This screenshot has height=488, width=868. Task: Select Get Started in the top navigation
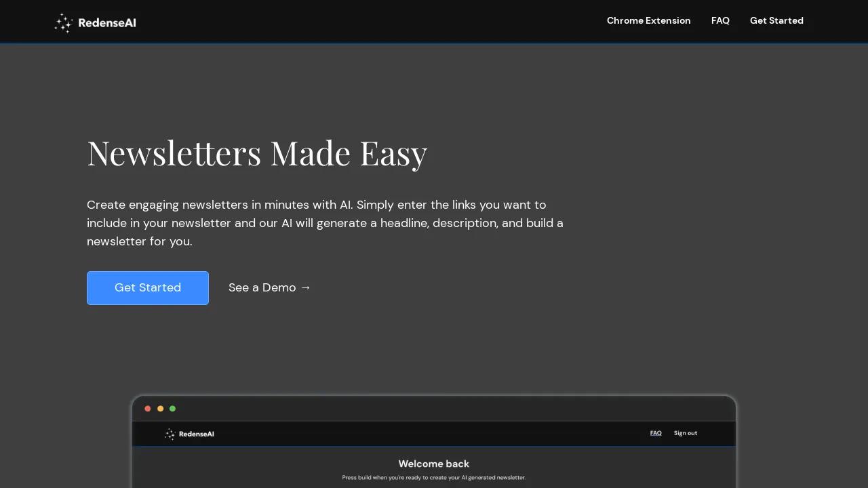(776, 21)
